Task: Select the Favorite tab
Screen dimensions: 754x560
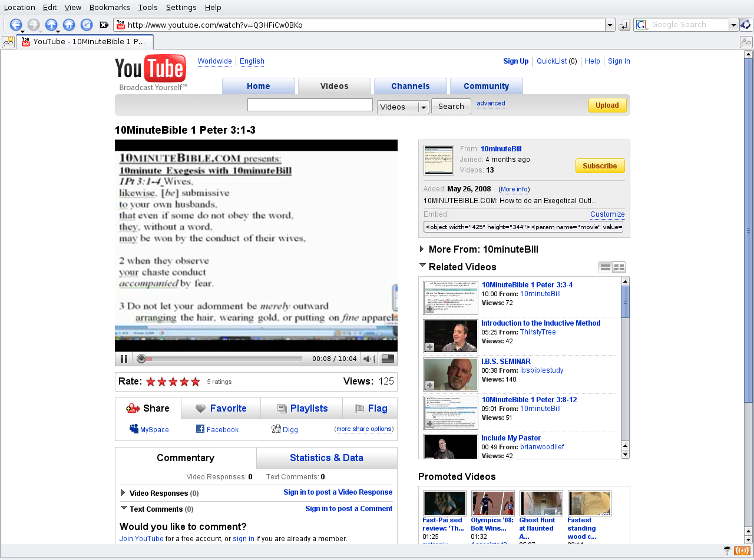Action: (x=221, y=409)
